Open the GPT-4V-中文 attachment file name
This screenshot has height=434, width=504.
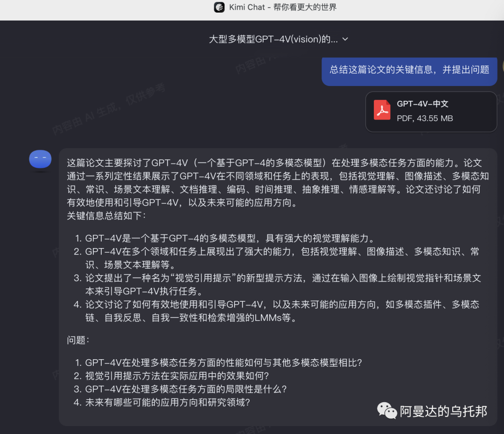(422, 104)
